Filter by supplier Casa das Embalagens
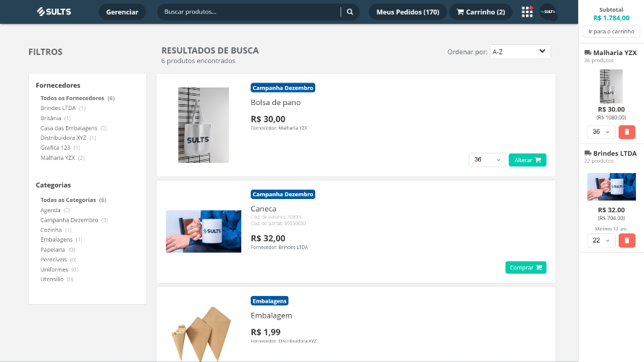The height and width of the screenshot is (362, 644). click(x=73, y=128)
